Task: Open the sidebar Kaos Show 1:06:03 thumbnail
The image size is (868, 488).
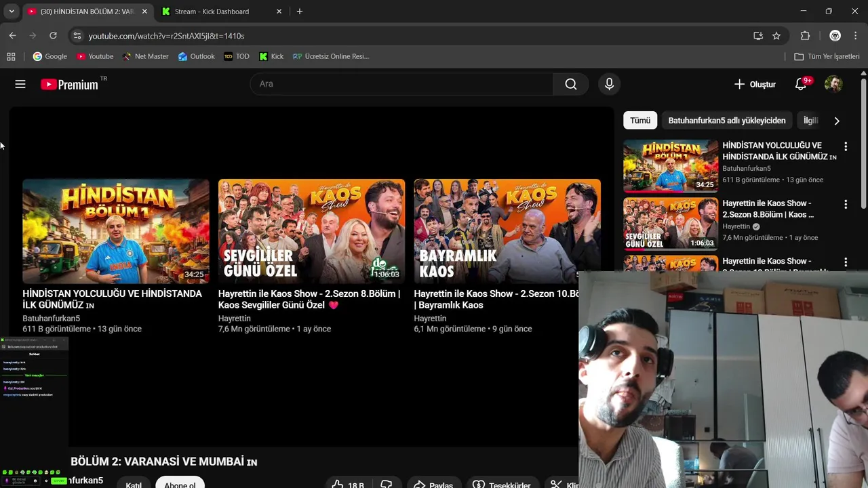Action: coord(671,224)
